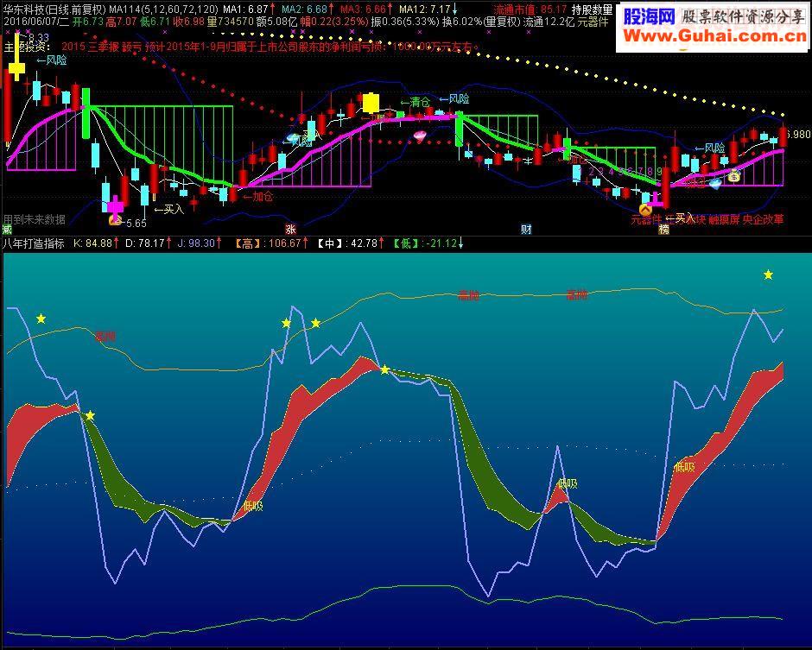This screenshot has height=650, width=812.
Task: Click the 8.33 high price label
Action: [x=38, y=37]
